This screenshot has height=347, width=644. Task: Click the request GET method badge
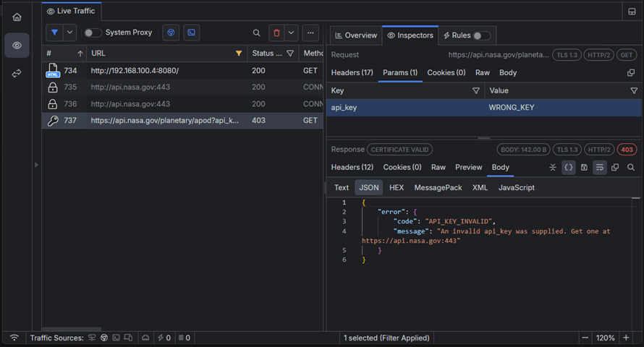coord(627,55)
